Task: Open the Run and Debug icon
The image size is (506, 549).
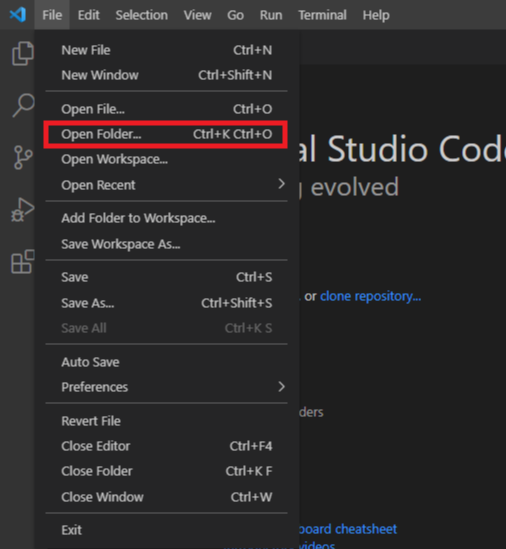Action: click(x=22, y=210)
